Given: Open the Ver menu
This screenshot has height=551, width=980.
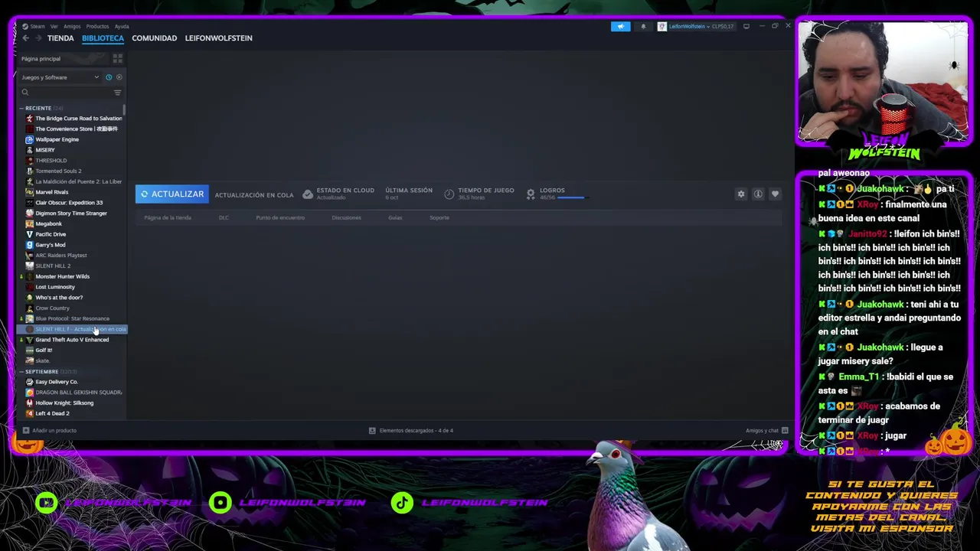Looking at the screenshot, I should tap(54, 26).
